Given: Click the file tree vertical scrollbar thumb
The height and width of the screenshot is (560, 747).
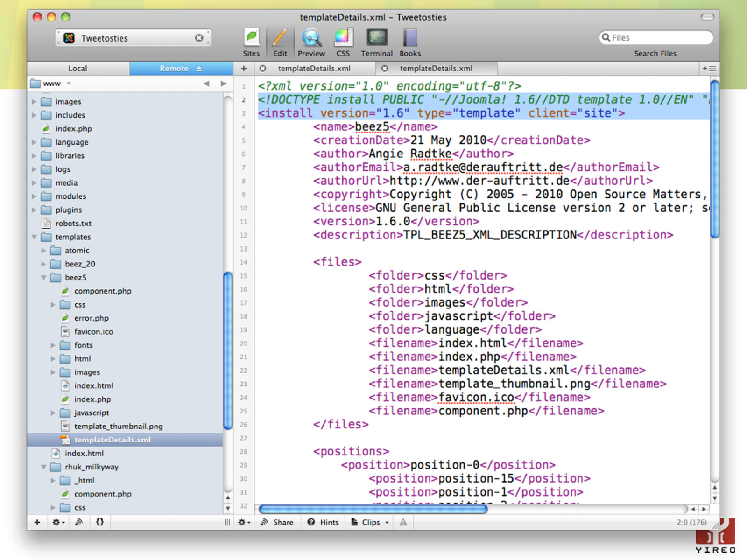Looking at the screenshot, I should pos(228,350).
